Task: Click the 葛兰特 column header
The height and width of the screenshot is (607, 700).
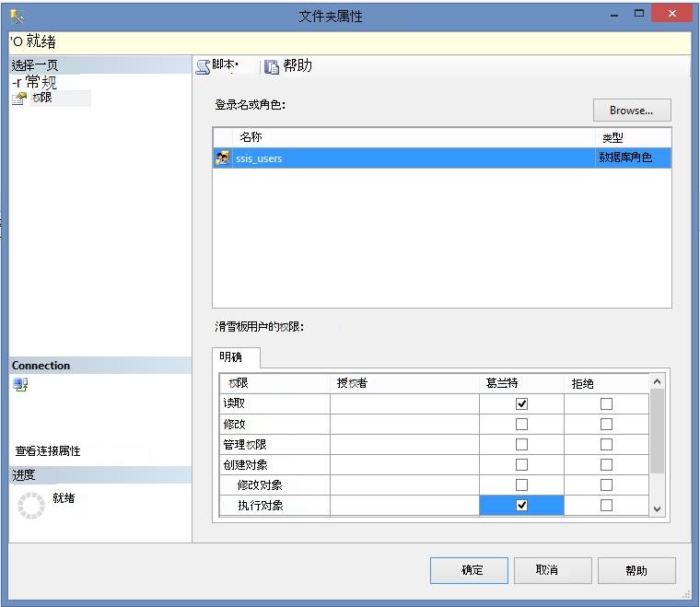Action: tap(521, 383)
